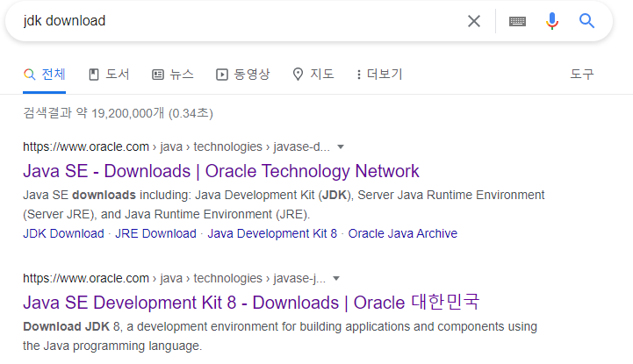This screenshot has height=364, width=633.
Task: Expand options arrow beside javase-d... URL
Action: (341, 146)
